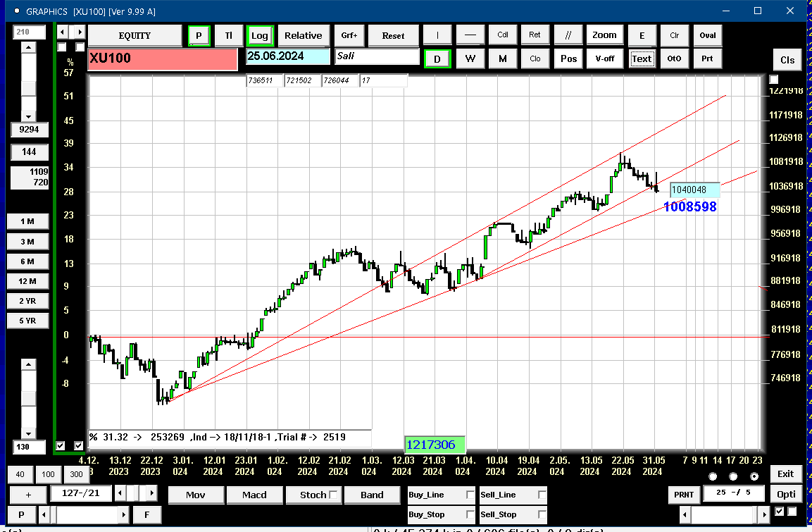Click the XU100 symbol field
This screenshot has width=812, height=532.
pos(163,58)
